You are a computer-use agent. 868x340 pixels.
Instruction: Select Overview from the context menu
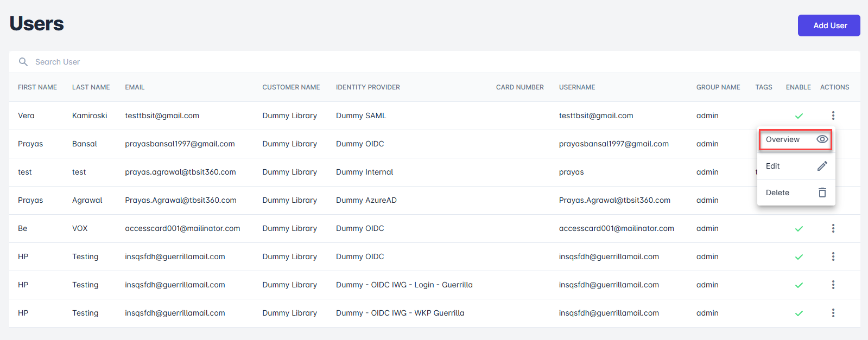pyautogui.click(x=783, y=139)
